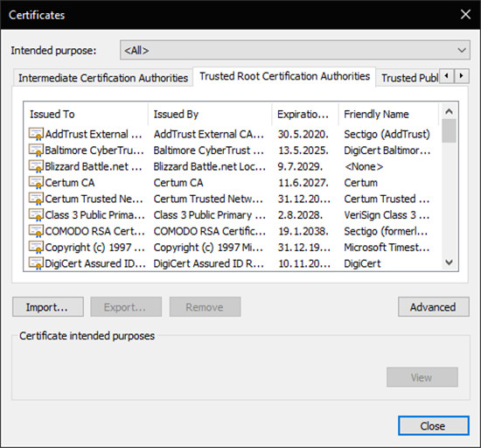Sort by the Issued To column header
481x448 pixels.
[86, 114]
